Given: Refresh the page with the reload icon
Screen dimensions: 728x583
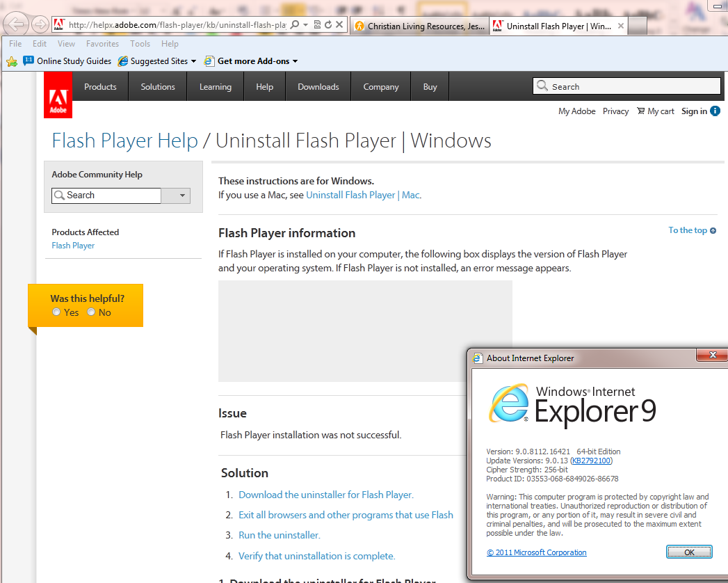Looking at the screenshot, I should coord(328,24).
